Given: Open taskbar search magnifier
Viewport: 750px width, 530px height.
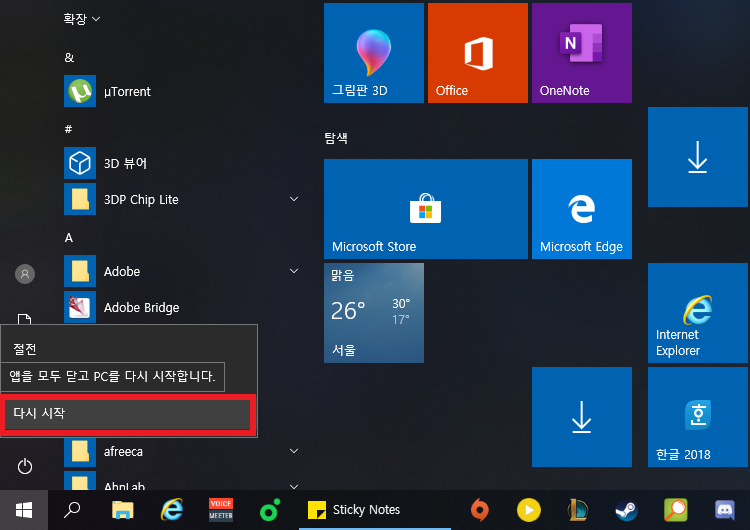Looking at the screenshot, I should pos(72,510).
